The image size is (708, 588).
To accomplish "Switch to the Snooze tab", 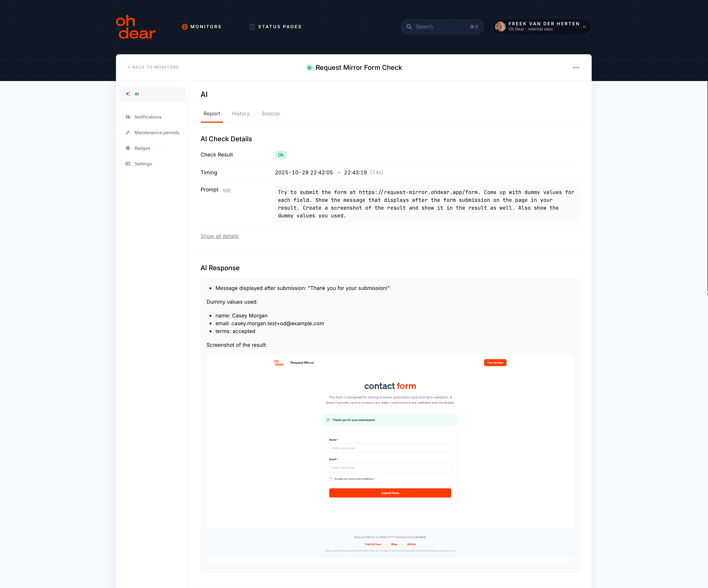I will point(270,114).
